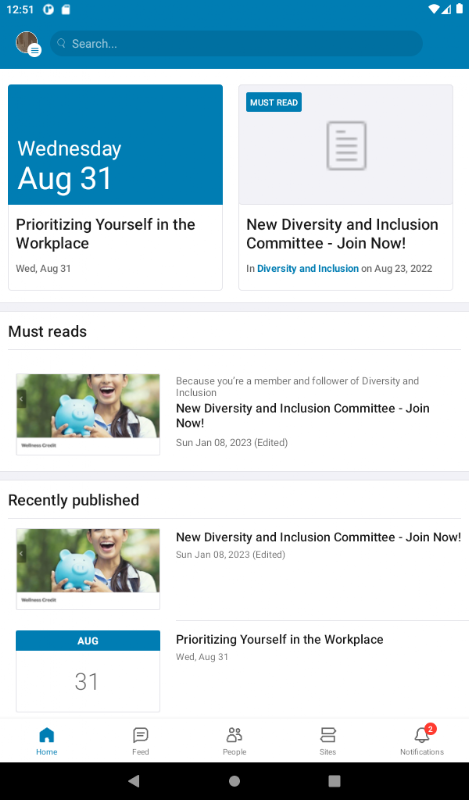
Task: Tap the search magnifier icon
Action: [x=61, y=43]
